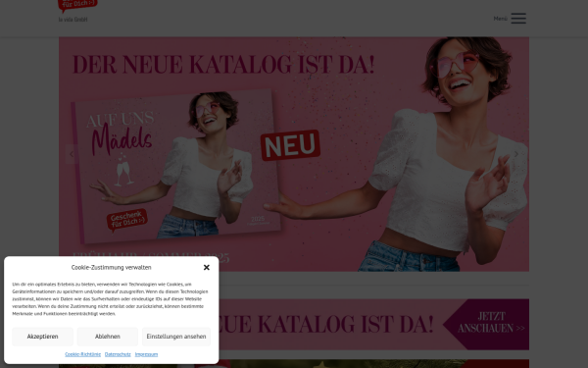Viewport: 588px width, 368px height.
Task: Close the cookie consent dialog
Action: (206, 267)
